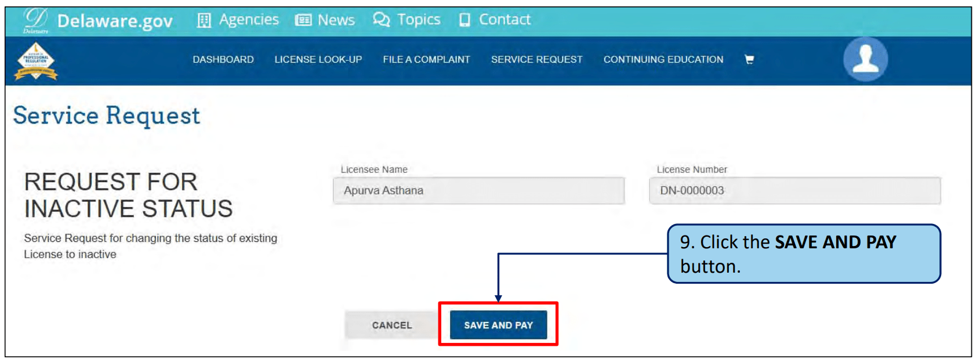Click the Licensee Name field

(x=478, y=191)
